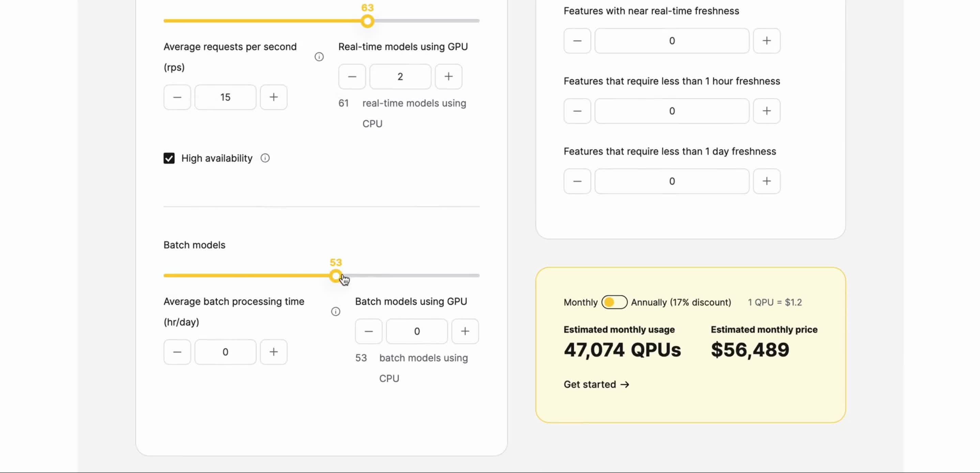The height and width of the screenshot is (473, 980).
Task: Open info icon for average requests per second
Action: 319,57
